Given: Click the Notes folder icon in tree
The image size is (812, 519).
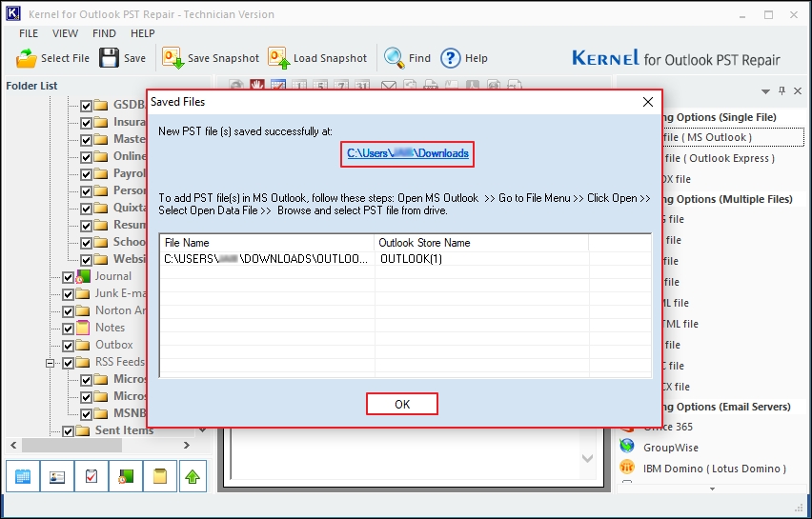Looking at the screenshot, I should coord(83,328).
